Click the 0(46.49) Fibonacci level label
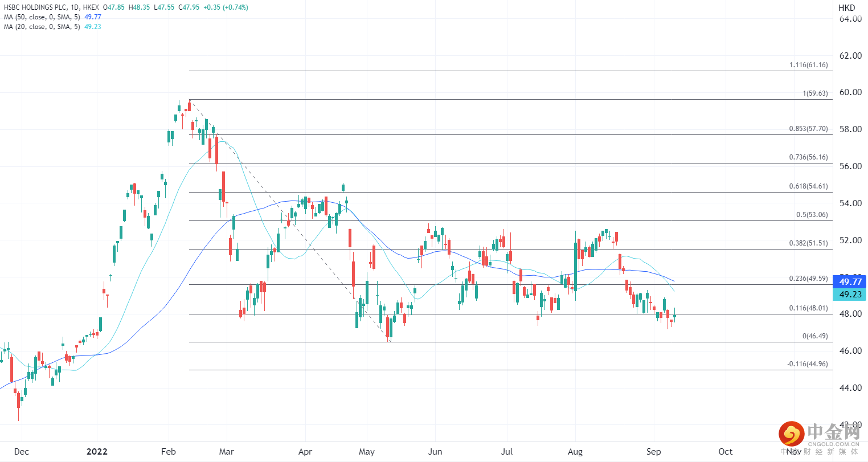 [816, 336]
